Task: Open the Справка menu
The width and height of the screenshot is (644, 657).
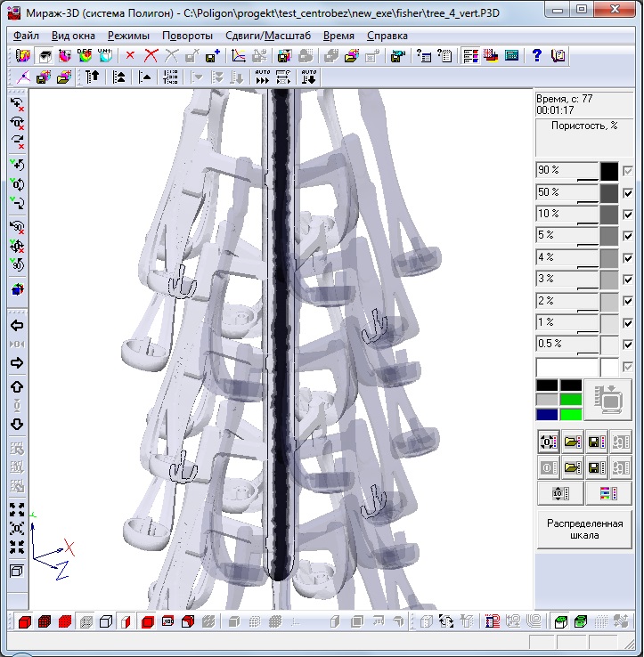Action: point(387,36)
